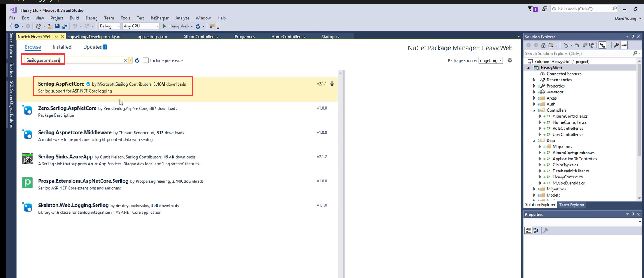Click the Show All Files icon
644x278 pixels.
point(592,45)
